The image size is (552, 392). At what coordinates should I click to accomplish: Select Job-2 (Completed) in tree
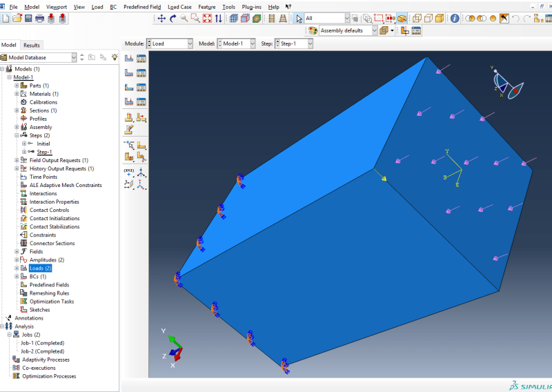(x=42, y=351)
